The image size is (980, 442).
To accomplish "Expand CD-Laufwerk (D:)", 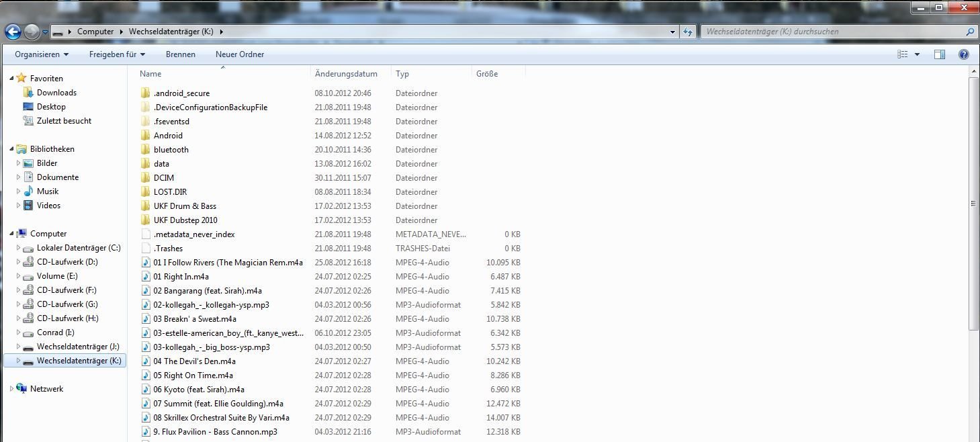I will tap(19, 262).
